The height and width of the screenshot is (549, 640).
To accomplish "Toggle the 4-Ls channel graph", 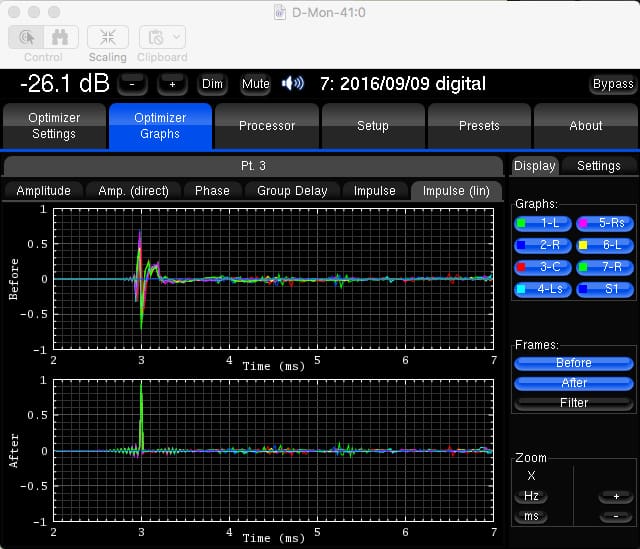I will coord(542,289).
